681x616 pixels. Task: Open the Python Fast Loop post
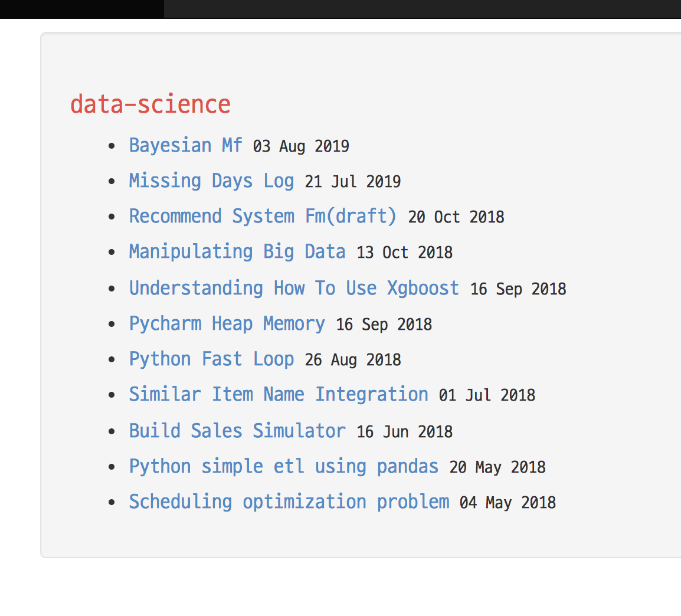pyautogui.click(x=211, y=359)
